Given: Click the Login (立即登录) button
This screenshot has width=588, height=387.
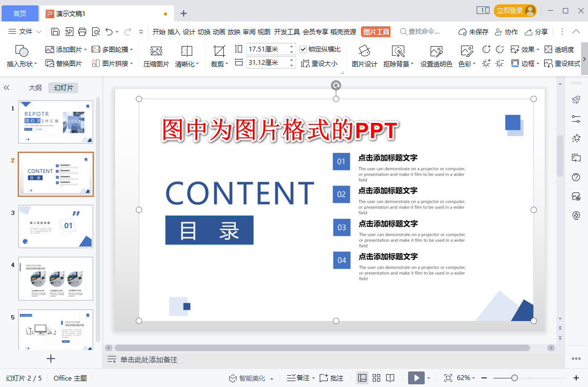Looking at the screenshot, I should click(515, 11).
